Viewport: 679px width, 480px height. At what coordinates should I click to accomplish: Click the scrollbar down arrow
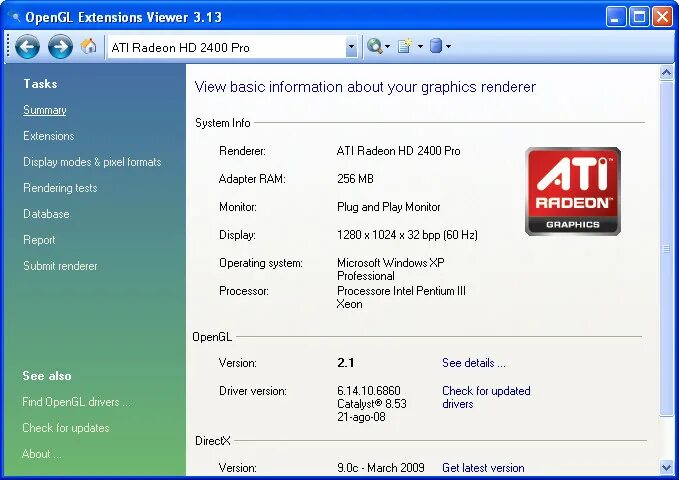point(666,467)
